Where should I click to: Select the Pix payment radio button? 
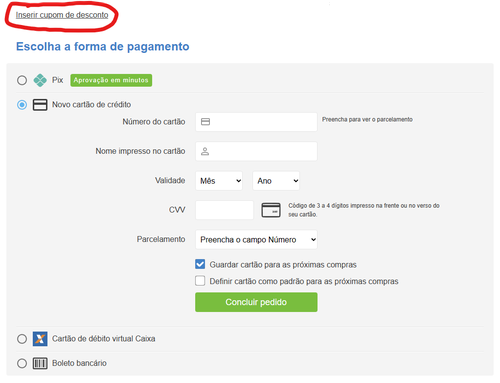22,80
